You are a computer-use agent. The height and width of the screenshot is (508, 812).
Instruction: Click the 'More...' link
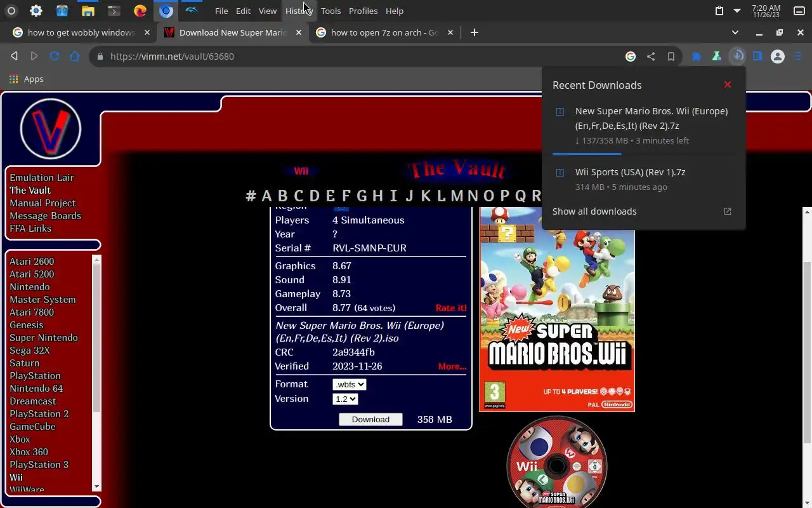point(452,366)
